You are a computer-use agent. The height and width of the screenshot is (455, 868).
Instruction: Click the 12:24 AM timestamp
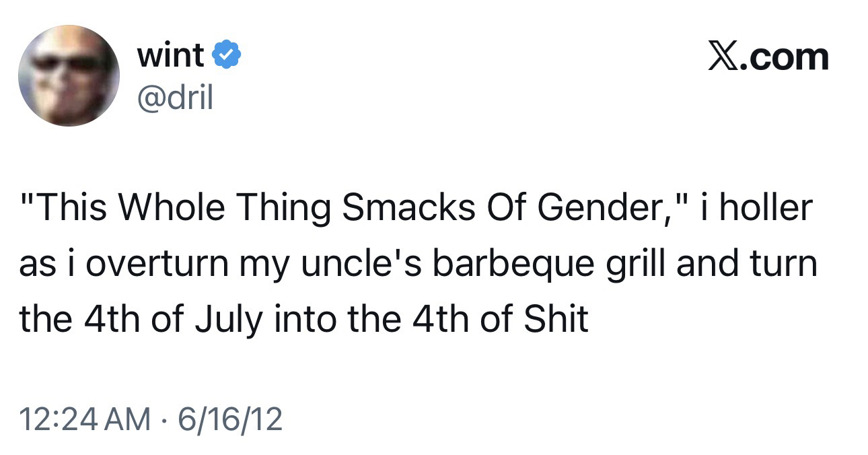pos(85,420)
